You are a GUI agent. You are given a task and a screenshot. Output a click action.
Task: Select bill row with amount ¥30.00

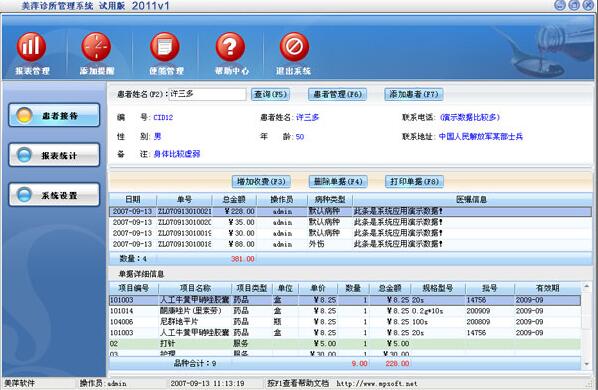[x=350, y=233]
